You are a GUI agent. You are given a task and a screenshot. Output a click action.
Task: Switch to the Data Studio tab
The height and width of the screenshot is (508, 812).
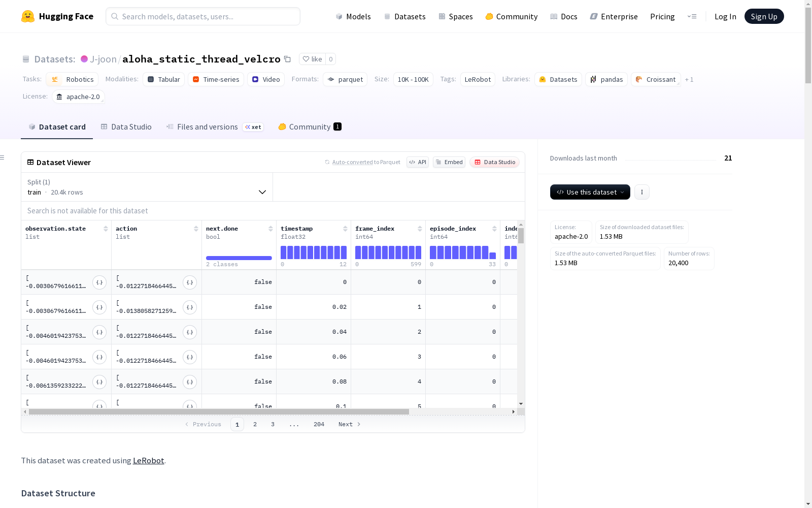(126, 127)
